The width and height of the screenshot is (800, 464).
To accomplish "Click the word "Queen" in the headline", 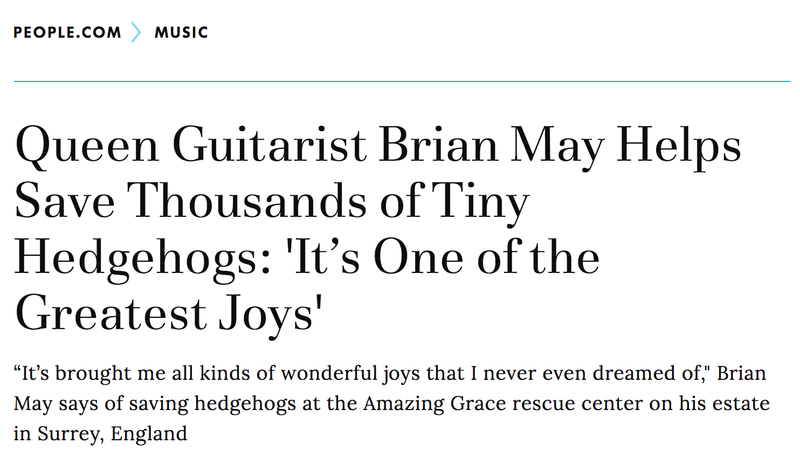I will (x=87, y=146).
